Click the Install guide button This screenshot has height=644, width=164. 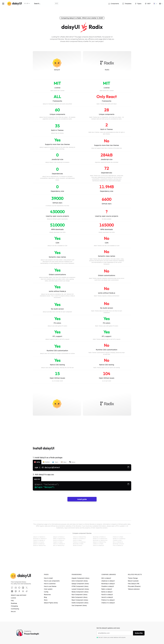[82, 499]
